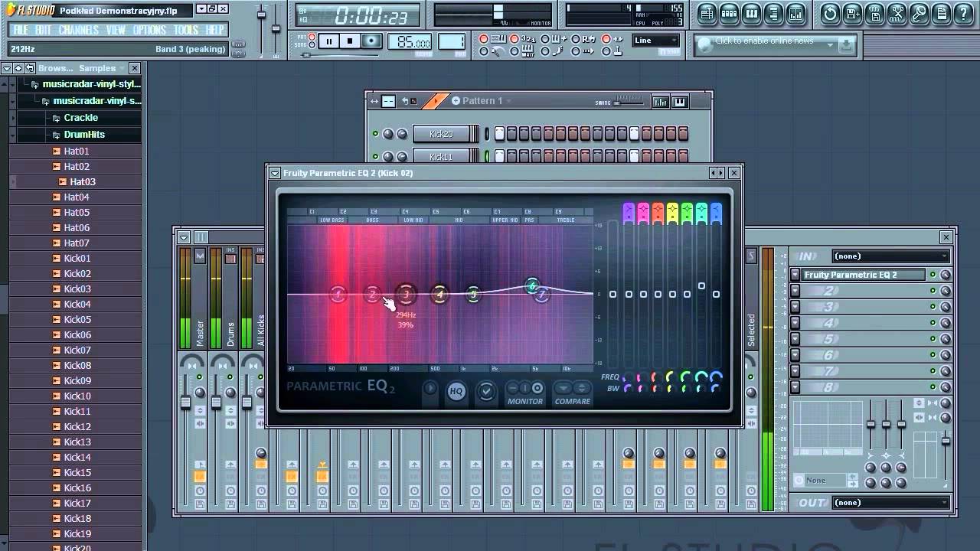
Task: Open the Line snap dropdown
Action: 655,41
